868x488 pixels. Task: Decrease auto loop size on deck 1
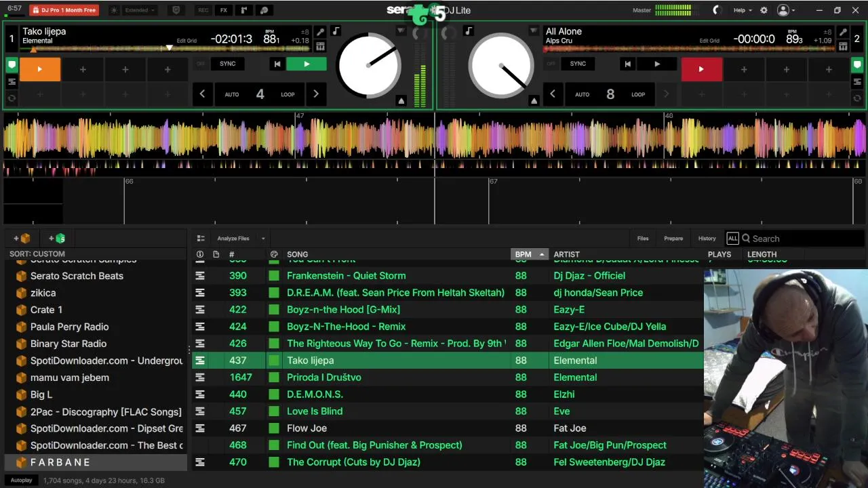point(202,94)
